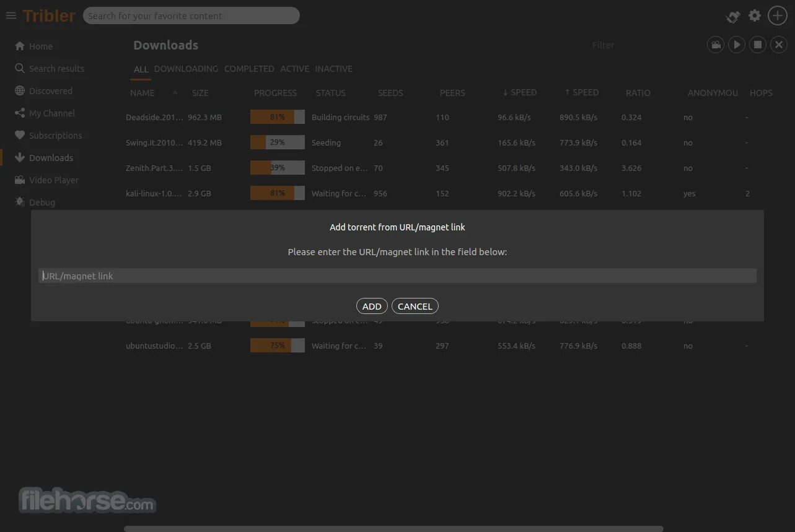Click the URL/magnet link input field
The height and width of the screenshot is (532, 795).
[x=397, y=276]
